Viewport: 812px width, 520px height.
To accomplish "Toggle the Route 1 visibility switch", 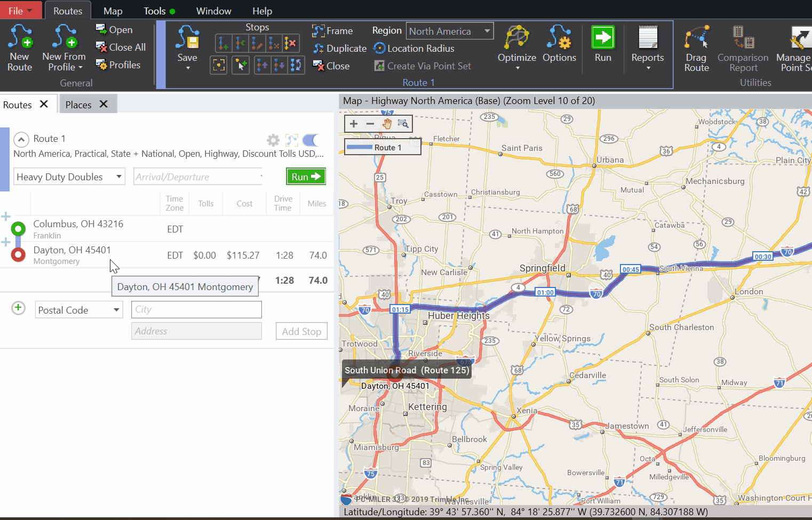I will click(x=312, y=140).
